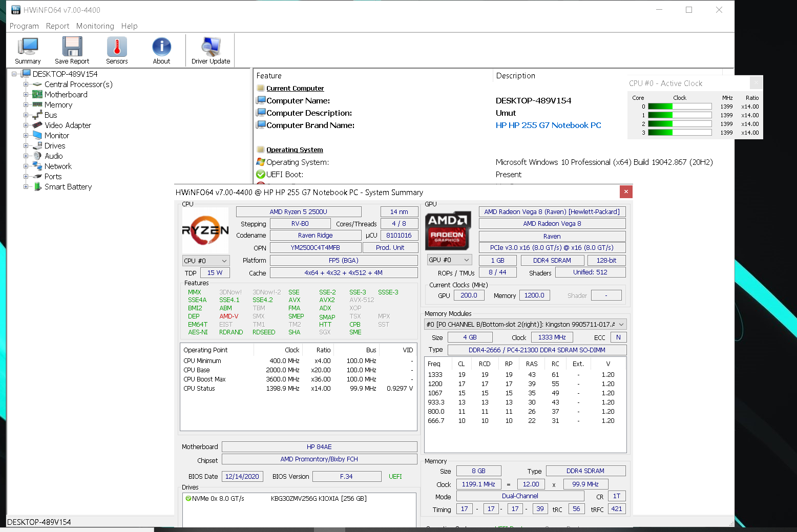Expand the Smart Battery tree node

(x=26, y=187)
